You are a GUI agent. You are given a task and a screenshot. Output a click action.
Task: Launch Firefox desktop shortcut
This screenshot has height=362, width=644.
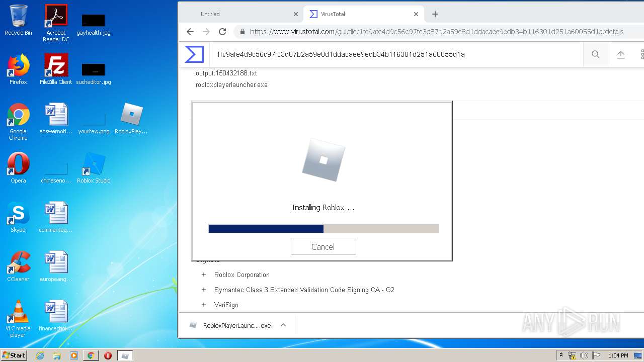coord(18,69)
